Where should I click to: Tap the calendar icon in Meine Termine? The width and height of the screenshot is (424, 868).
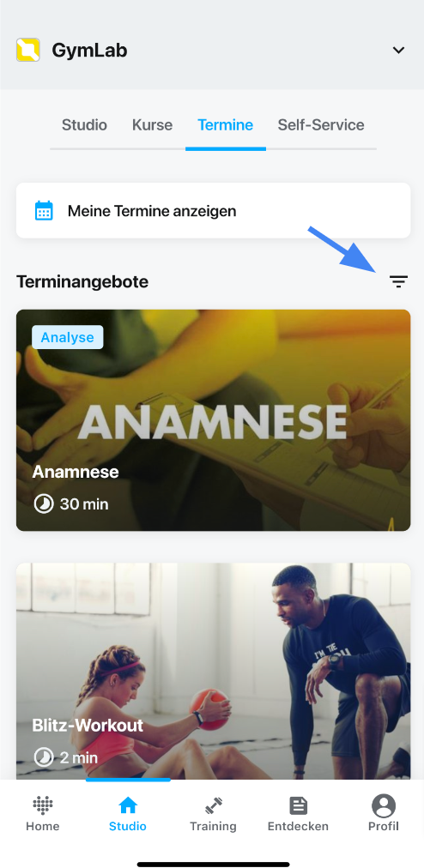(44, 211)
